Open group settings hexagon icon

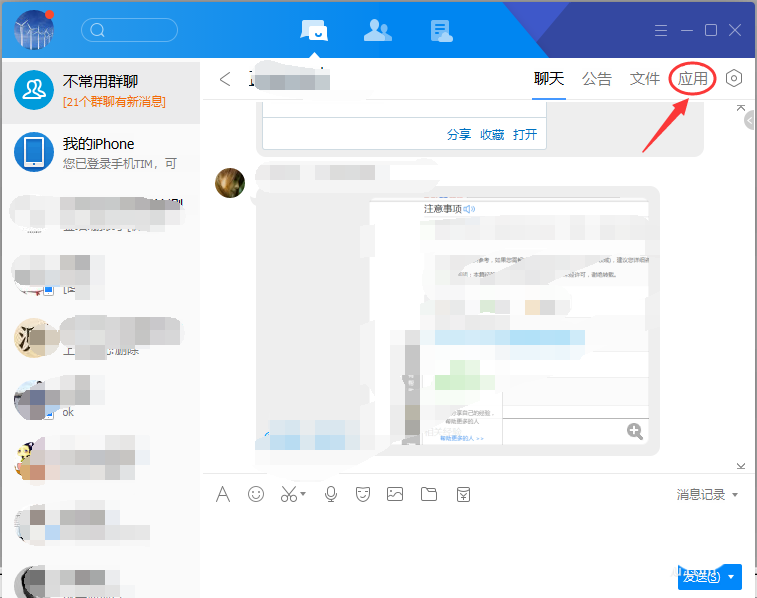(x=734, y=78)
